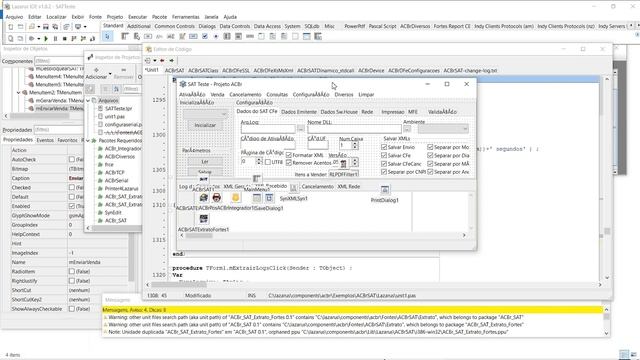The width and height of the screenshot is (640, 360).
Task: Click the Arq.Log input field
Action: point(268,129)
